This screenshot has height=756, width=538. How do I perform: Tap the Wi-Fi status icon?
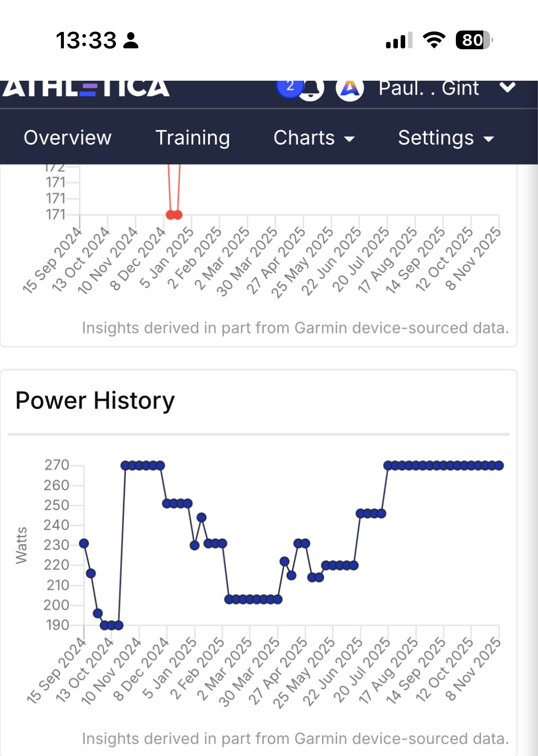[x=434, y=40]
